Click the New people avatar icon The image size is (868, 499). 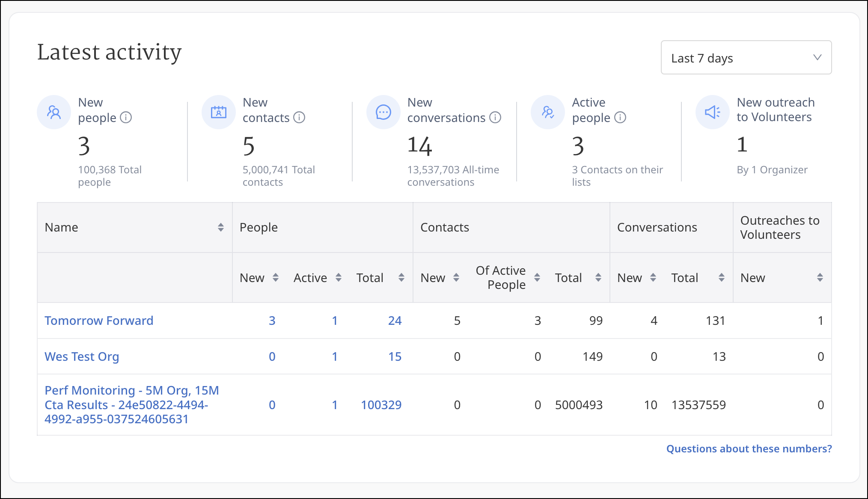pyautogui.click(x=54, y=112)
